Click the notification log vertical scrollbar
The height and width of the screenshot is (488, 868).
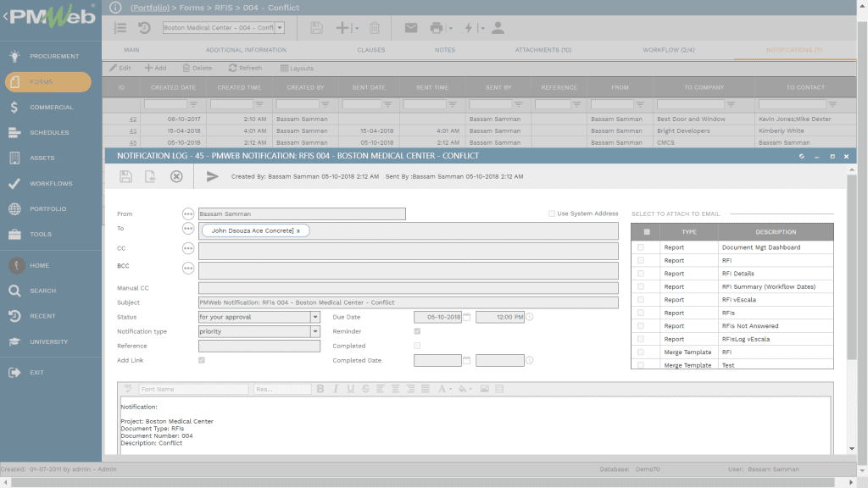(x=851, y=265)
